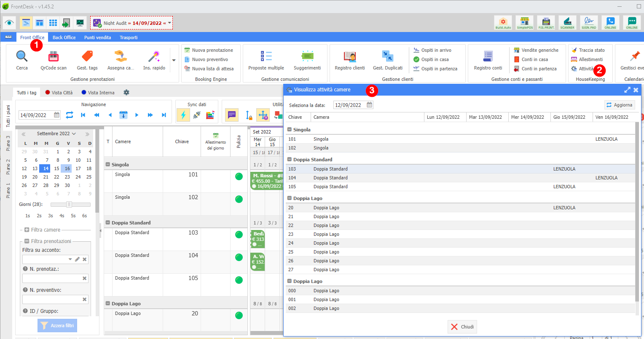Open Filtra su acconto dropdown
This screenshot has width=644, height=339.
(x=70, y=259)
